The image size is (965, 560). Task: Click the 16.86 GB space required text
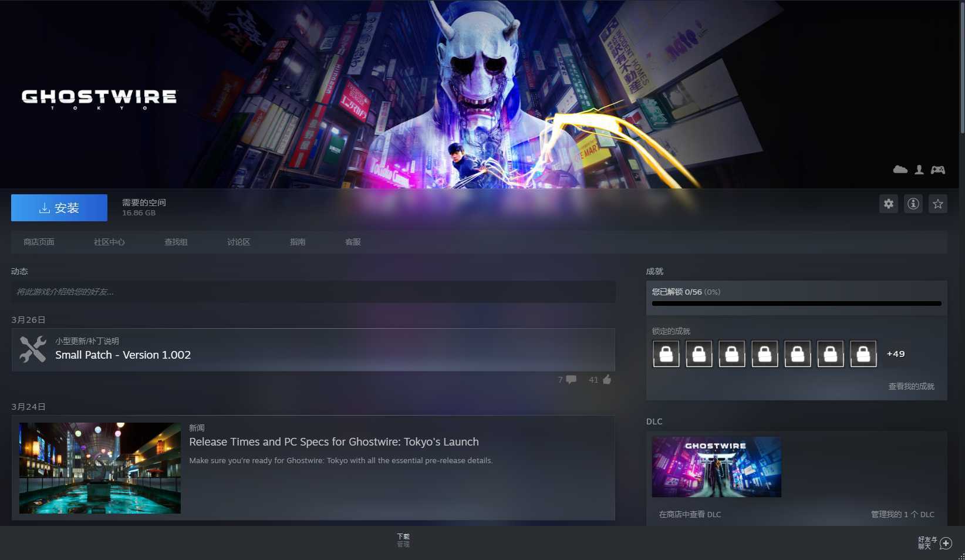coord(139,213)
